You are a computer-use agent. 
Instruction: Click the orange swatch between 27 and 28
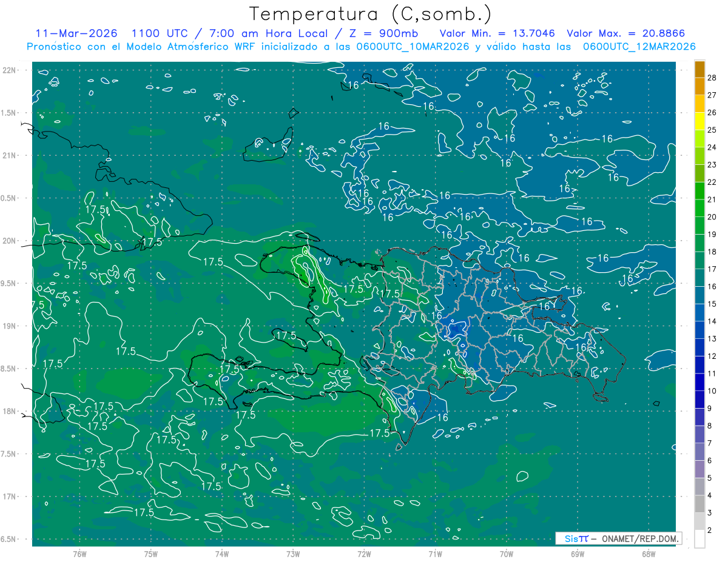[x=699, y=87]
